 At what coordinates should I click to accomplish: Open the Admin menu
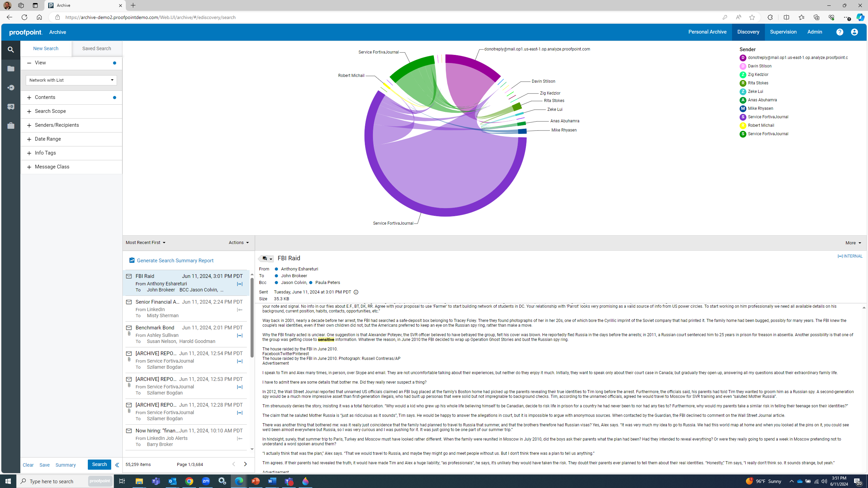tap(815, 32)
